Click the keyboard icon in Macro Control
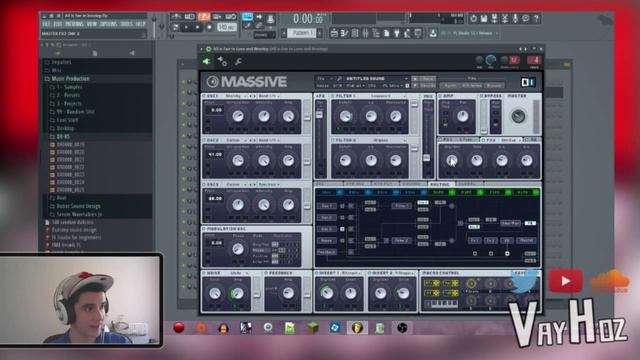Viewport: 640px width, 360px height. tap(444, 304)
